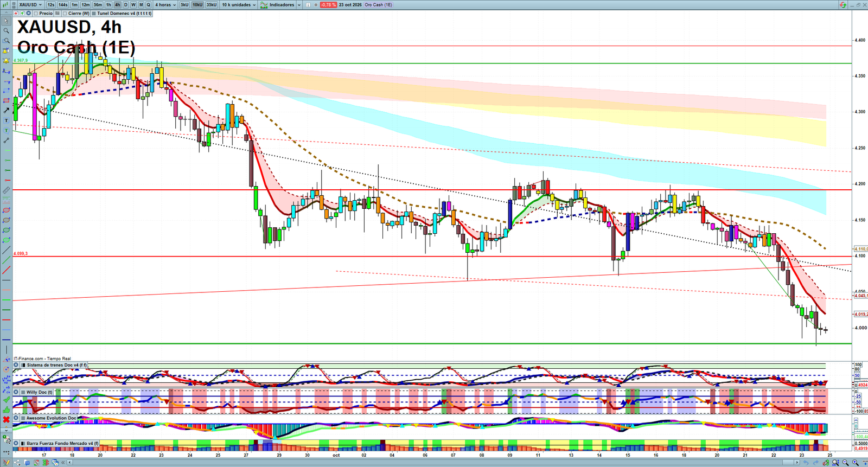This screenshot has height=467, width=868.
Task: Switch to the D daily timeframe
Action: (x=126, y=5)
